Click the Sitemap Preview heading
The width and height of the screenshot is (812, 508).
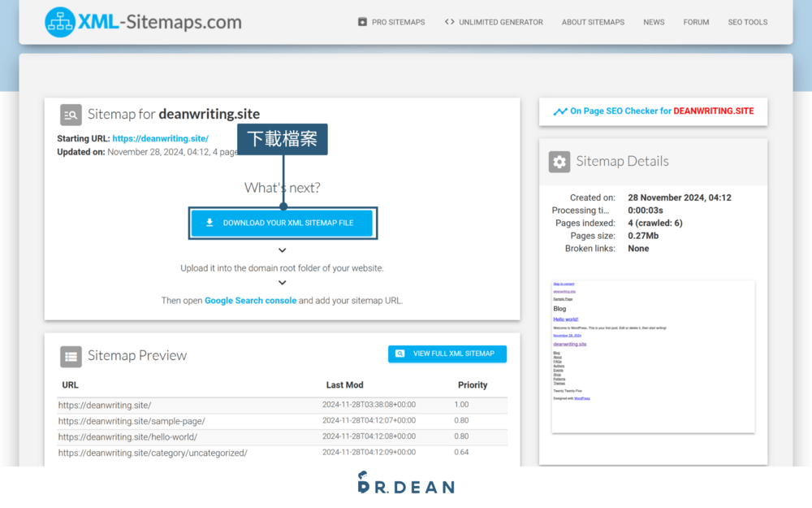click(x=136, y=356)
